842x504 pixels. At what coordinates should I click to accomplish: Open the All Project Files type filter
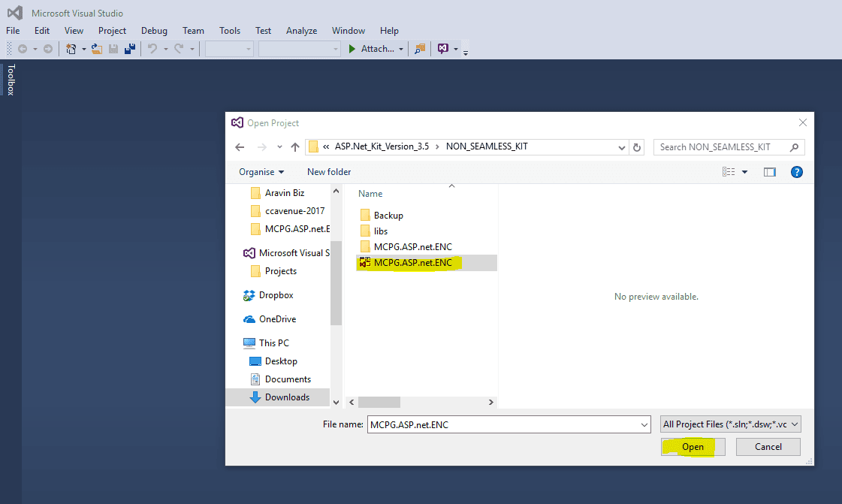[730, 424]
